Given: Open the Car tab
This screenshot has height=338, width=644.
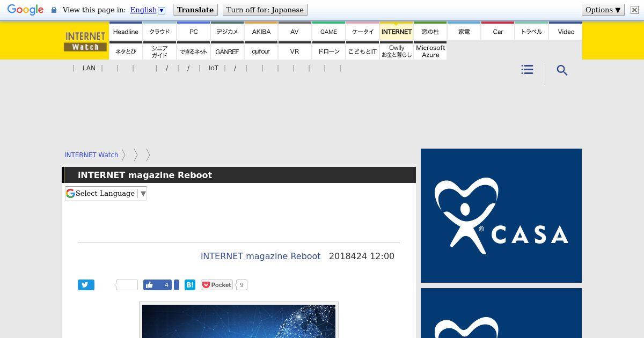Looking at the screenshot, I should click(497, 31).
